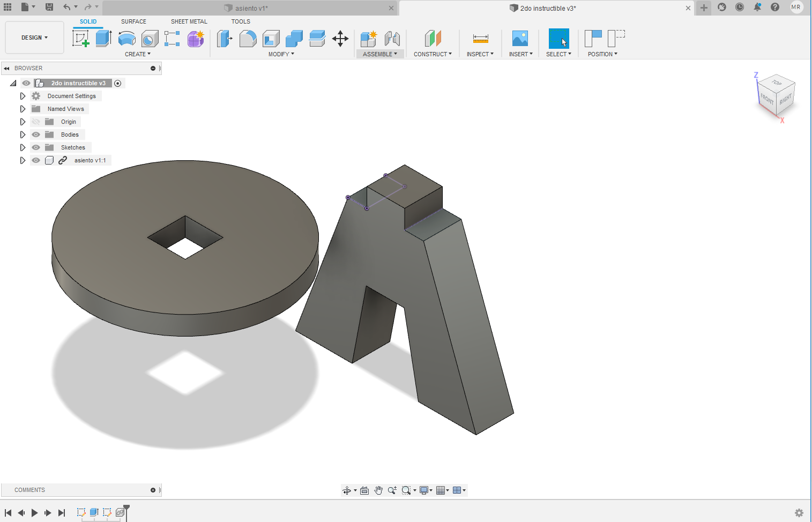Select the Shell tool
The height and width of the screenshot is (522, 812).
tap(271, 39)
